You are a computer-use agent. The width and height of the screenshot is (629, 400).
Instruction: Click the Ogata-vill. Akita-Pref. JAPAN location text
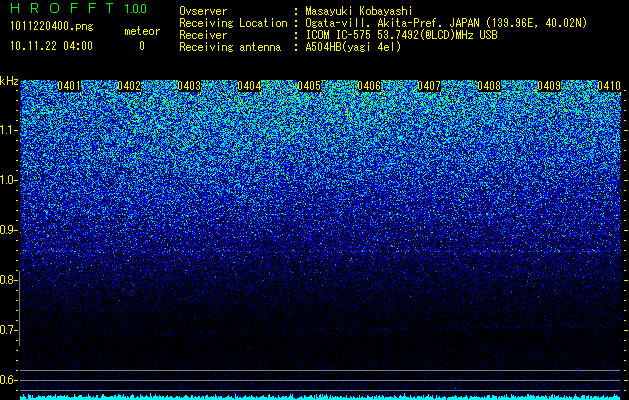446,23
